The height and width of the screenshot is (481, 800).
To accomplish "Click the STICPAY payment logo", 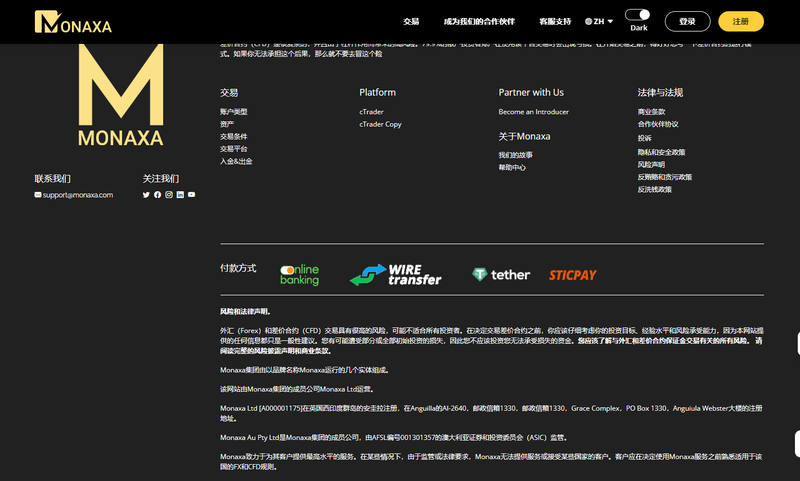I will coord(572,275).
